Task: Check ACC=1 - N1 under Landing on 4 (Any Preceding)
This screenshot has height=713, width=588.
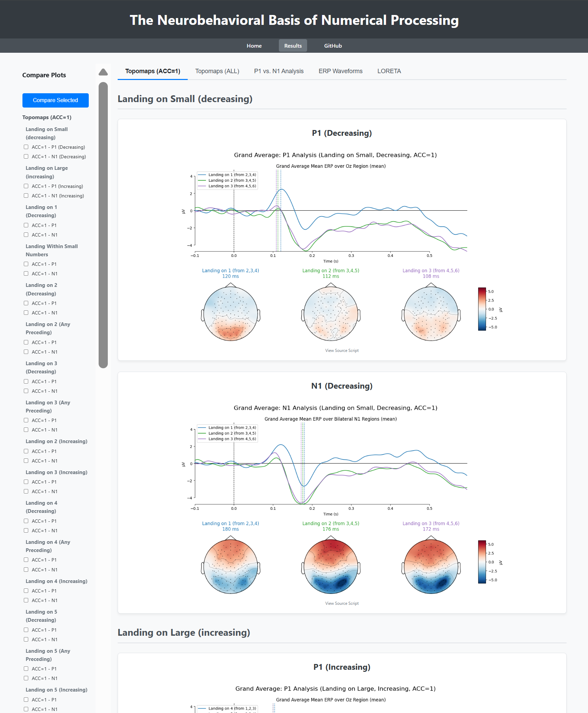Action: coord(26,570)
